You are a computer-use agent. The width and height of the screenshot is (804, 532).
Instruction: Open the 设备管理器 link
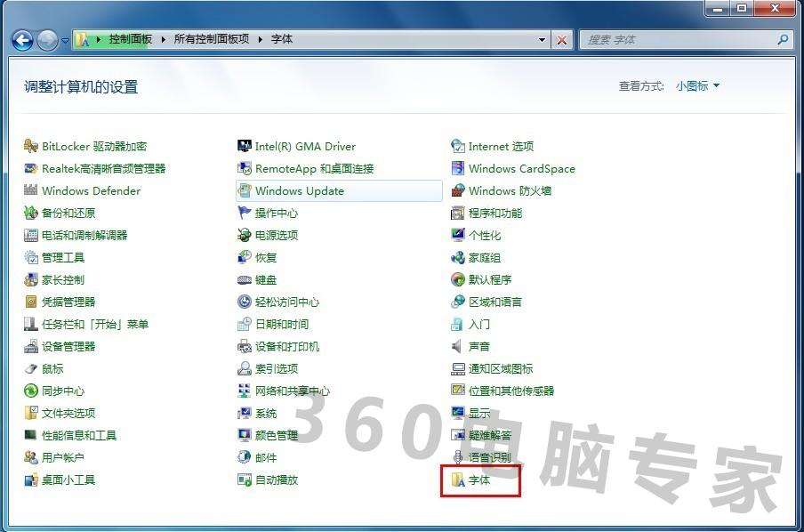click(x=68, y=346)
